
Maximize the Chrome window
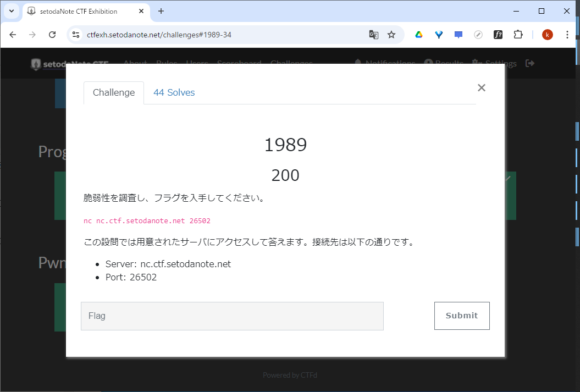pos(542,11)
